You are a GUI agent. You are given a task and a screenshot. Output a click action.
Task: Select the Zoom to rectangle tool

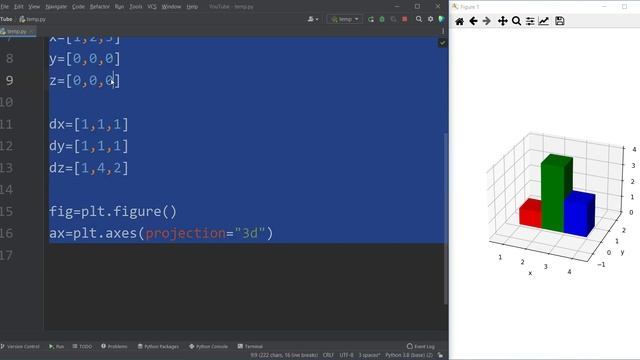click(516, 21)
